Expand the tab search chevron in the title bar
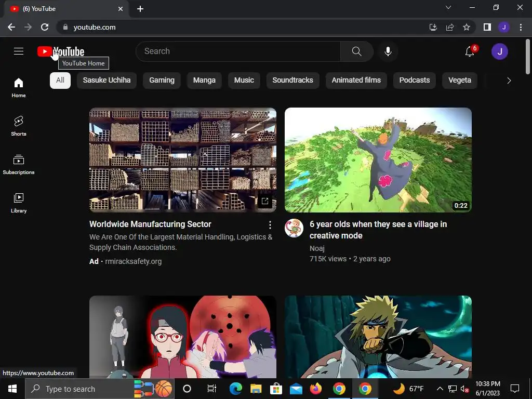Image resolution: width=532 pixels, height=399 pixels. (448, 7)
